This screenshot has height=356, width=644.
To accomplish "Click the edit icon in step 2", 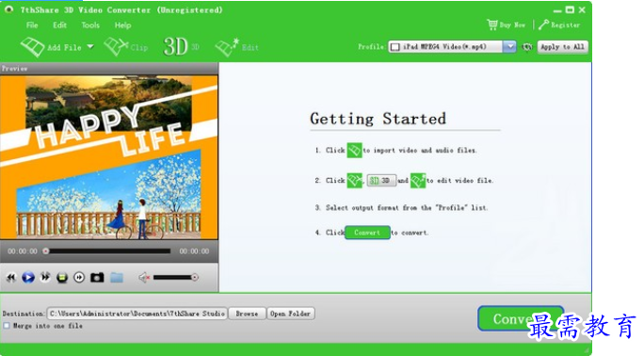I will [x=418, y=180].
